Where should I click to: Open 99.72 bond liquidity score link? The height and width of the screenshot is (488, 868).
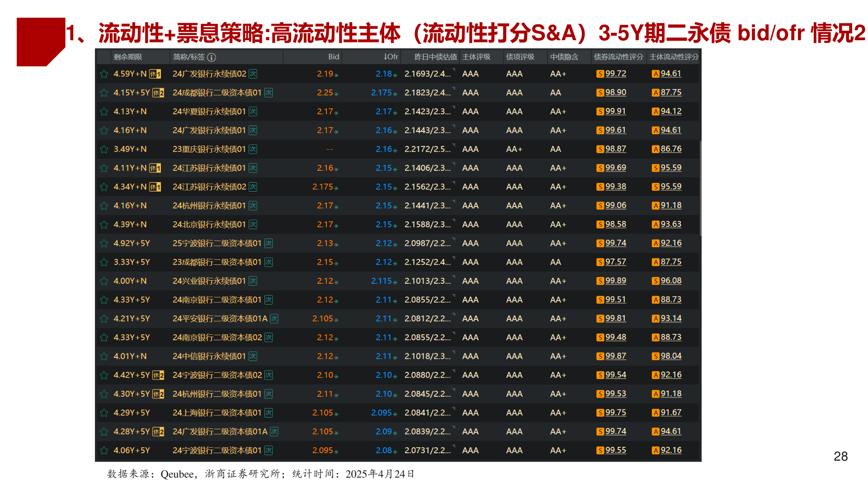coord(616,74)
